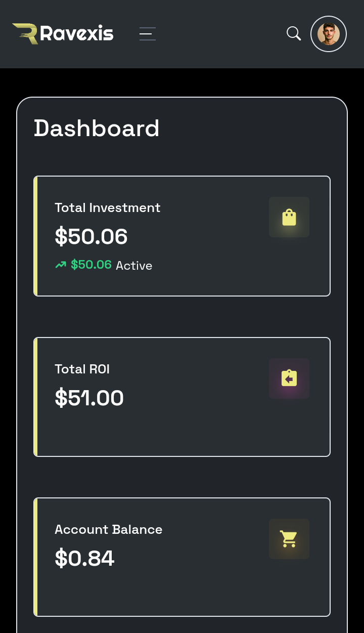Viewport: 364px width, 633px height.
Task: Click the search magnifier icon
Action: (x=294, y=34)
